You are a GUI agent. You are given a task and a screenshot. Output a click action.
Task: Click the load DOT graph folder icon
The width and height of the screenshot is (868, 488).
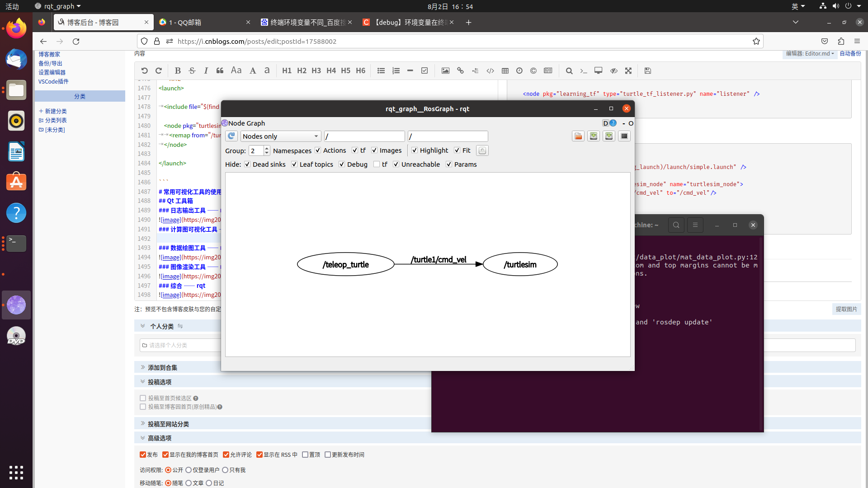click(x=578, y=136)
